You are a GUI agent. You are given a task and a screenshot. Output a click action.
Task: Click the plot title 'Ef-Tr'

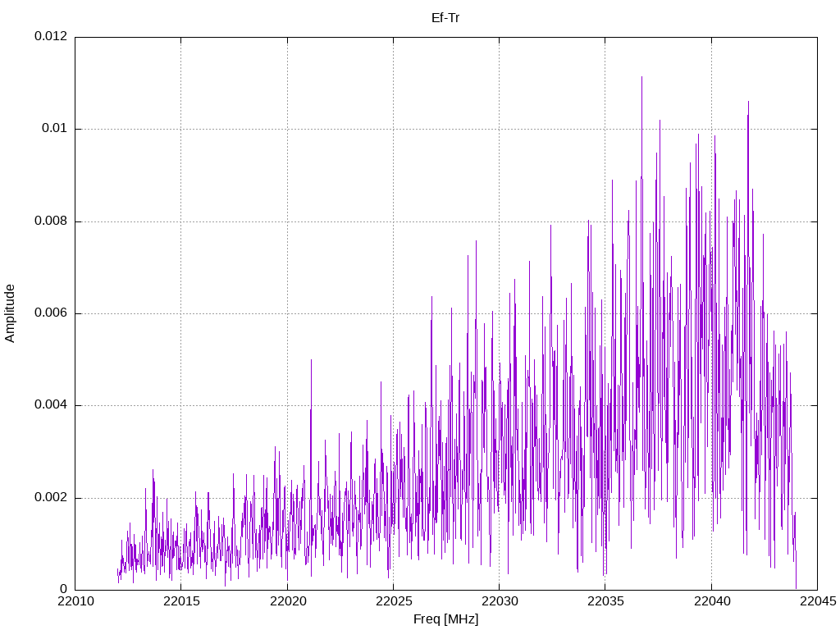coord(445,18)
